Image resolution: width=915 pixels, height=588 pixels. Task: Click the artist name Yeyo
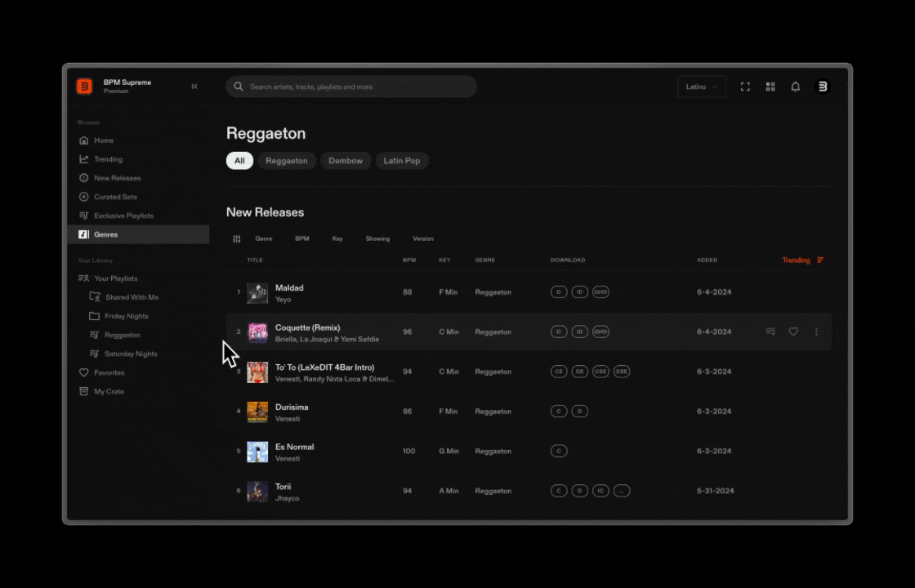pos(283,299)
